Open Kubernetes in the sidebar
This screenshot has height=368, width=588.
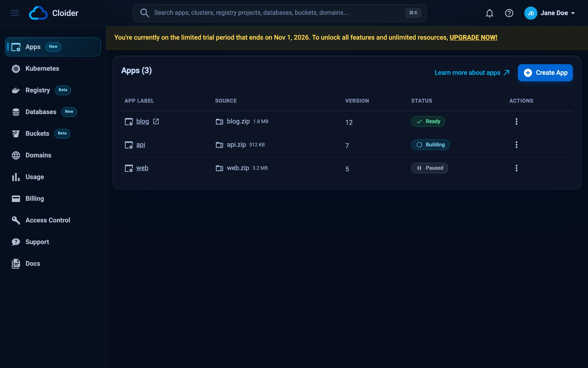click(x=53, y=69)
